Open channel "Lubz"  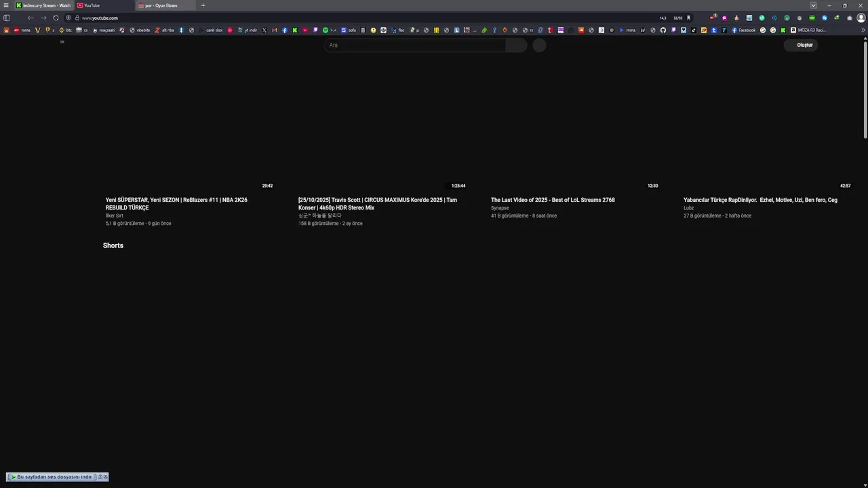click(688, 208)
